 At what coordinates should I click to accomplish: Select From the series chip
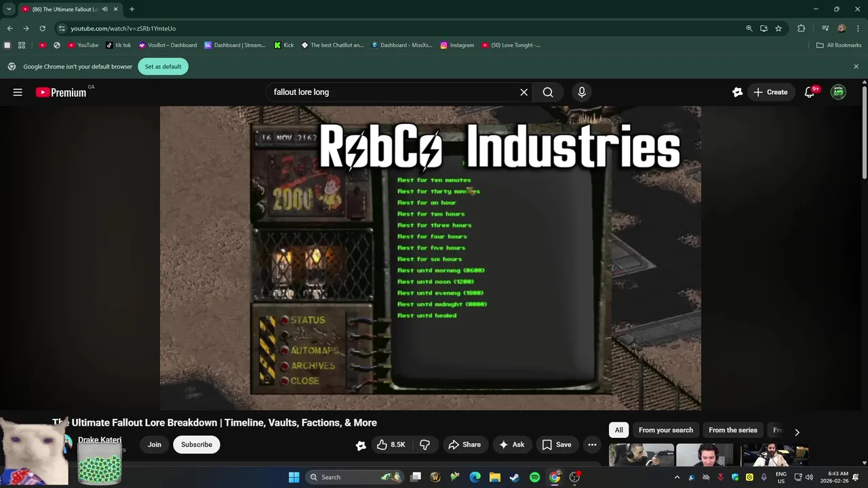click(x=733, y=430)
